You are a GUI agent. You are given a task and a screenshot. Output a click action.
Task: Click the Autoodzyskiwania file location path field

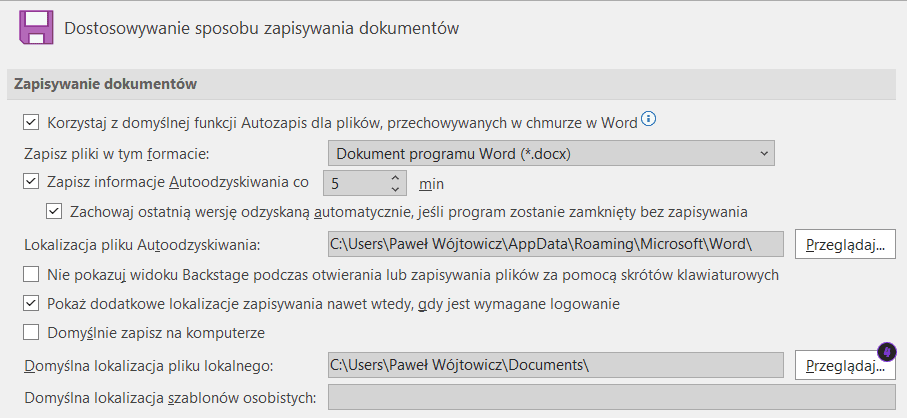(555, 244)
